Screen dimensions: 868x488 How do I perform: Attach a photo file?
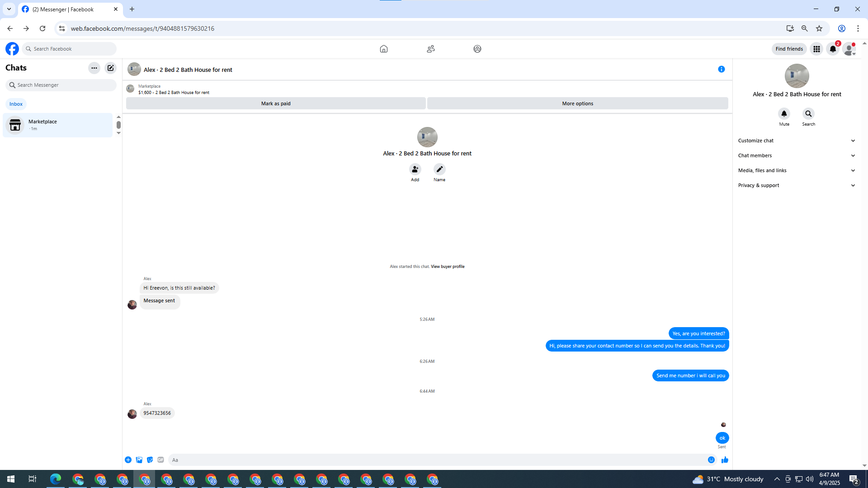pos(139,460)
